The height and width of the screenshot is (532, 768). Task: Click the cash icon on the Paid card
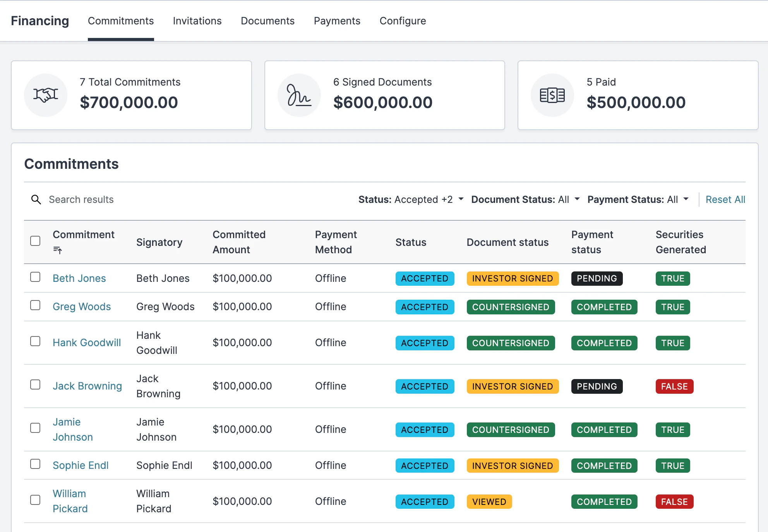(x=552, y=95)
